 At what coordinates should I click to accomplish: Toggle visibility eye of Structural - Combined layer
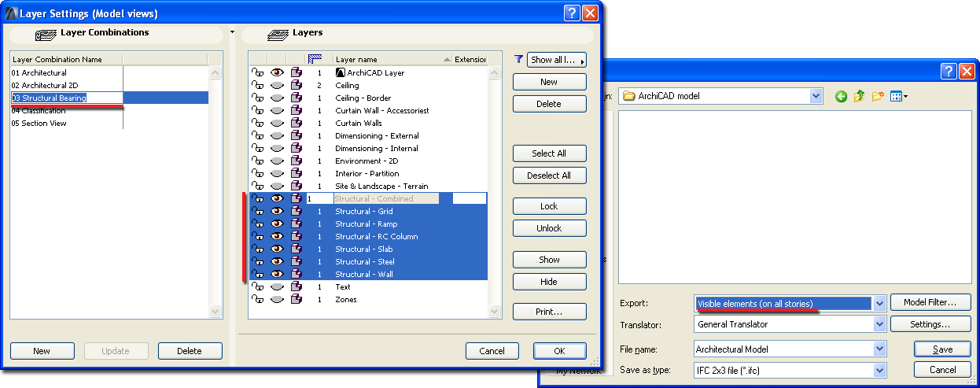tap(277, 199)
